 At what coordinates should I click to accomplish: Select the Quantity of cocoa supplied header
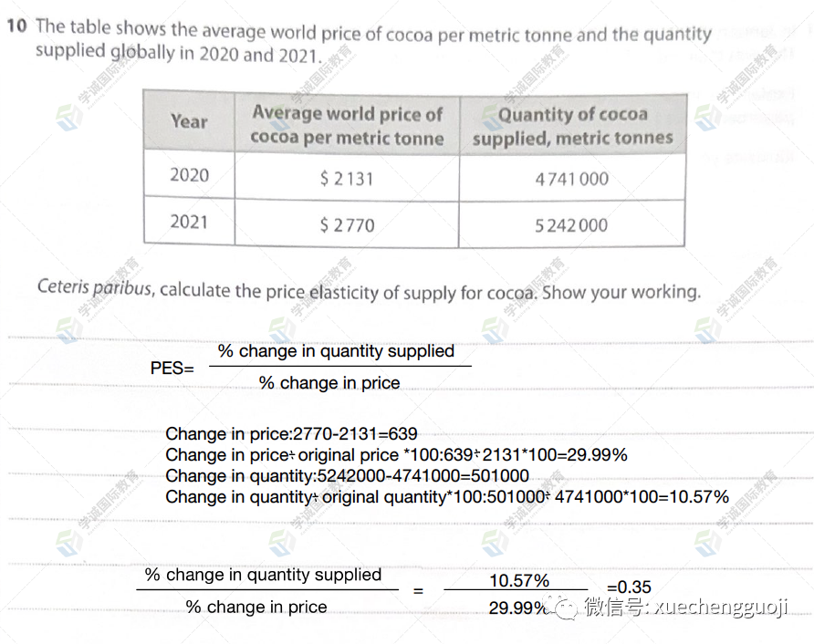coord(572,126)
